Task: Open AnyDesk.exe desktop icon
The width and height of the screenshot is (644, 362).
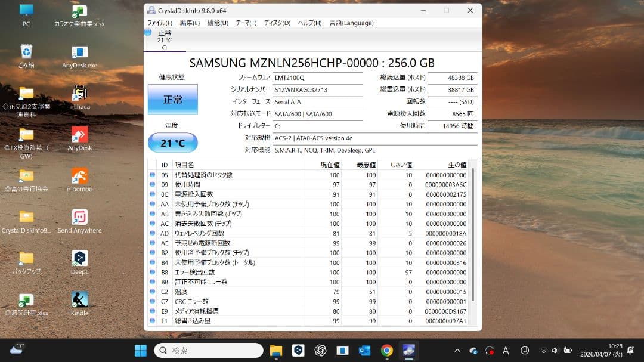Action: pyautogui.click(x=79, y=56)
